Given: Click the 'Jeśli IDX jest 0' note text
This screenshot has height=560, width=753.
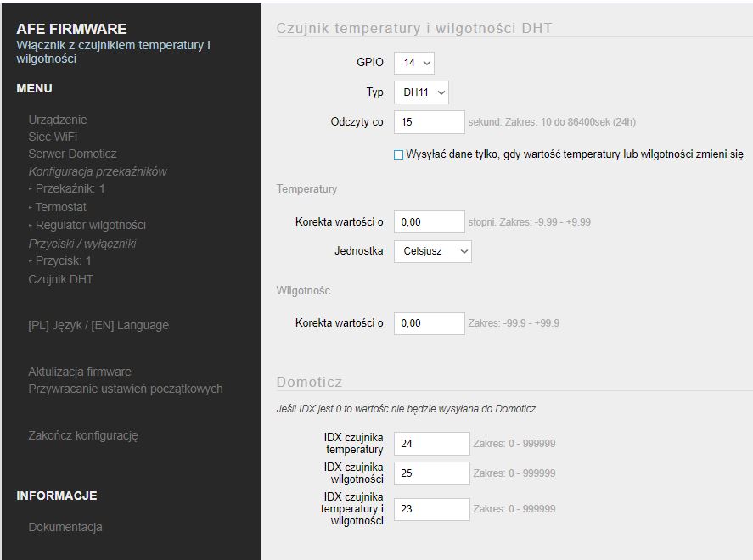Looking at the screenshot, I should coord(406,409).
